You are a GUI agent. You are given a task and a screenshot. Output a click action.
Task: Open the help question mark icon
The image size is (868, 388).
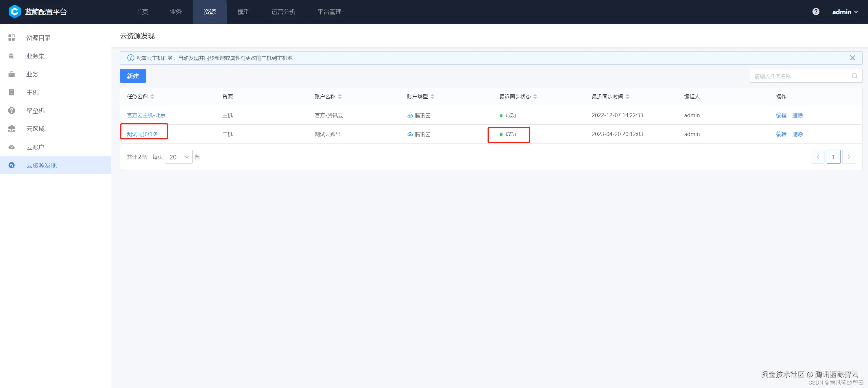pyautogui.click(x=816, y=12)
